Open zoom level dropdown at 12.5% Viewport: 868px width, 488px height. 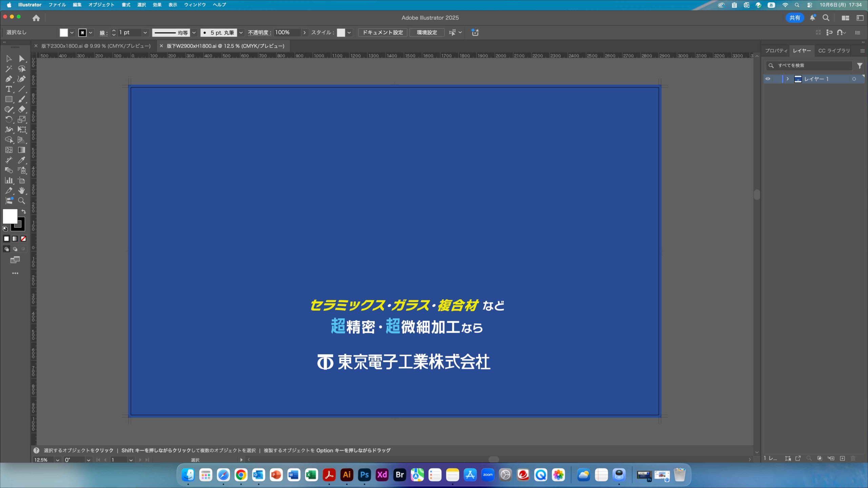pos(57,460)
